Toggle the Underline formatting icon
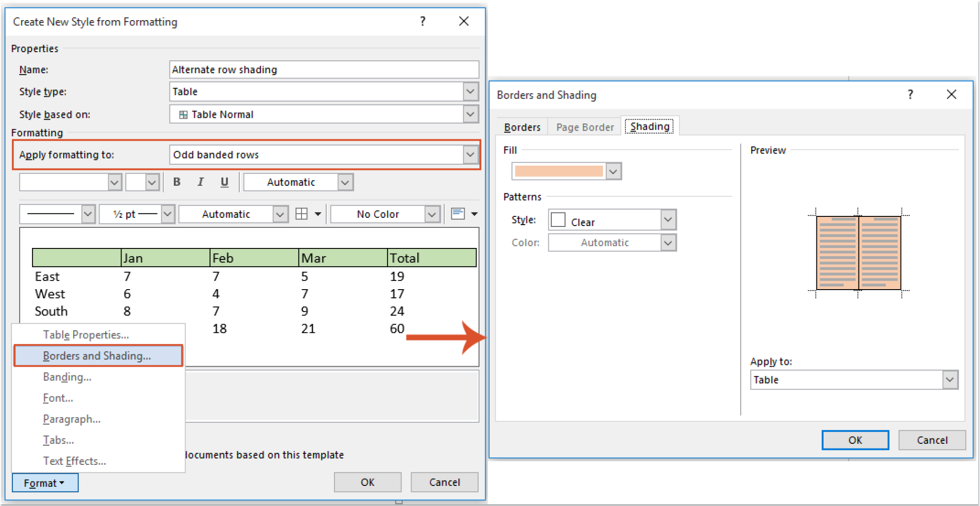The height and width of the screenshot is (506, 980). (224, 182)
